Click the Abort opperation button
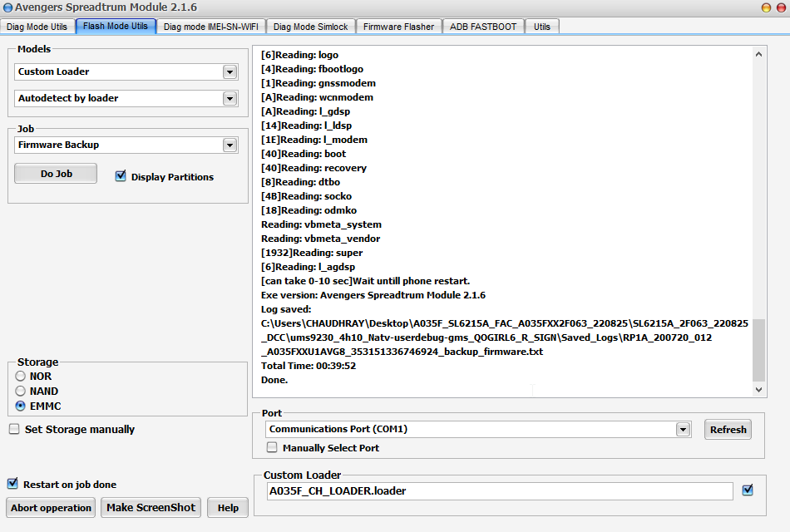 click(51, 508)
